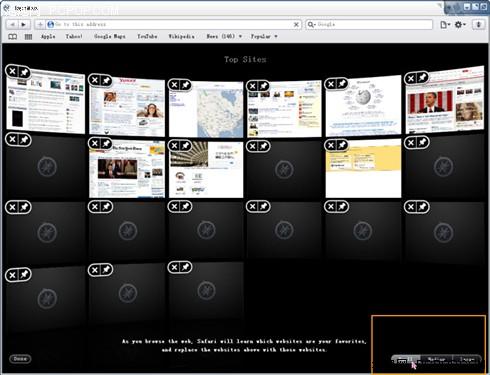Remove the New York Times tile with its X
This screenshot has height=375, width=490.
tap(95, 143)
